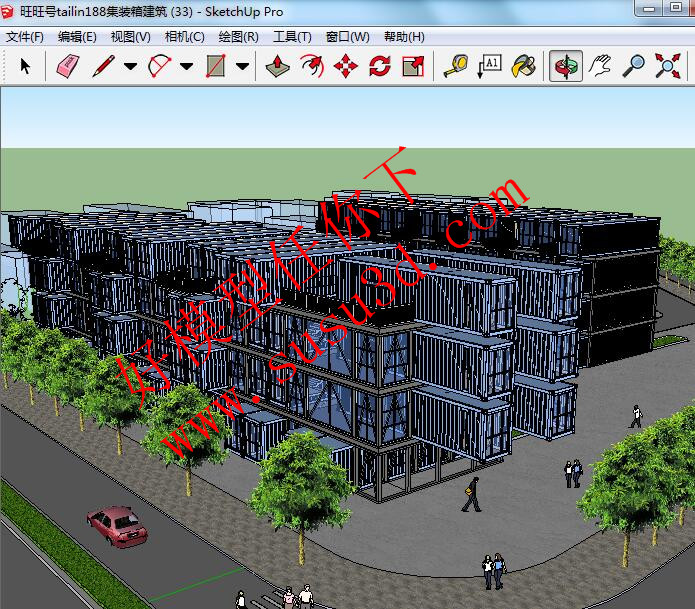
Task: Open the 编辑(E) menu
Action: 77,37
